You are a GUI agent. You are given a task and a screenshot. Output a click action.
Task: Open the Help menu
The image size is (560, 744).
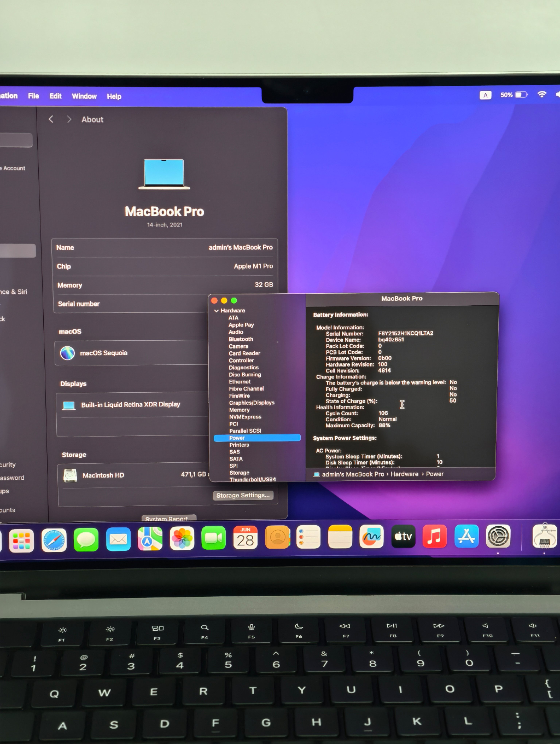[114, 96]
